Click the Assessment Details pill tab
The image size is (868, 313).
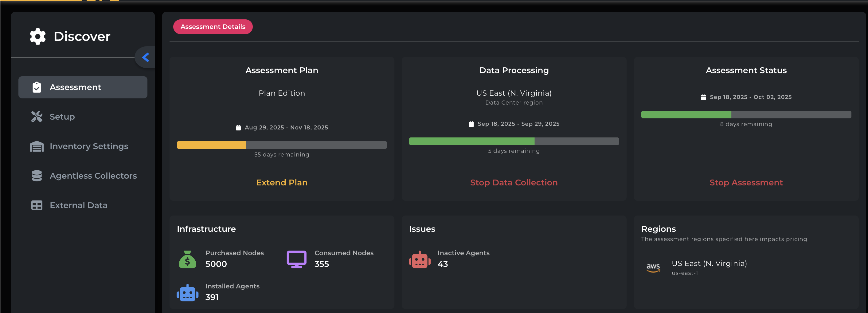[x=213, y=27]
